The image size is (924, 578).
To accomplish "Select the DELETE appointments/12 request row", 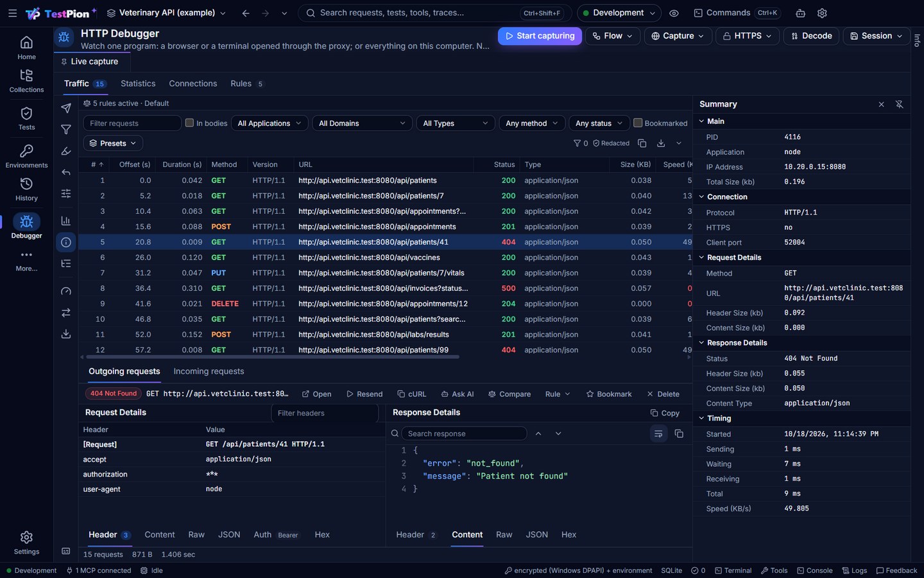I will pos(386,304).
